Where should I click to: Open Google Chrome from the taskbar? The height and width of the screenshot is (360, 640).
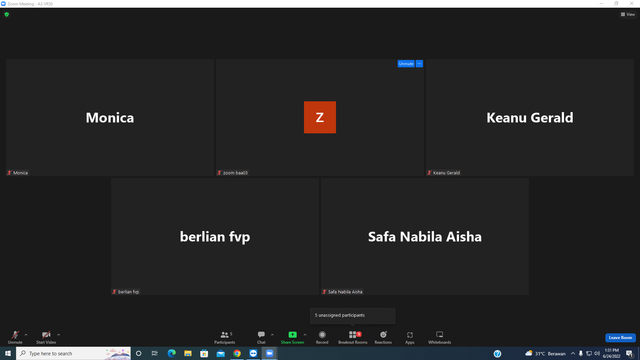coord(237,353)
